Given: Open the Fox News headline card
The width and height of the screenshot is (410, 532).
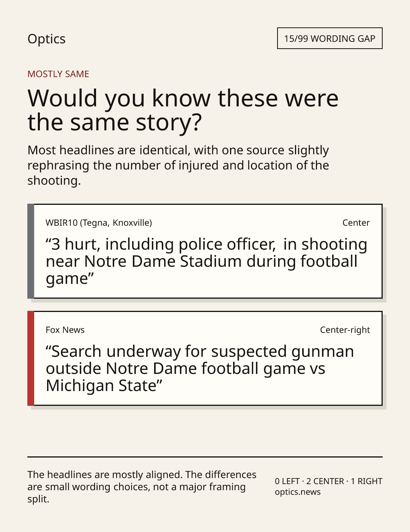Looking at the screenshot, I should pos(205,358).
